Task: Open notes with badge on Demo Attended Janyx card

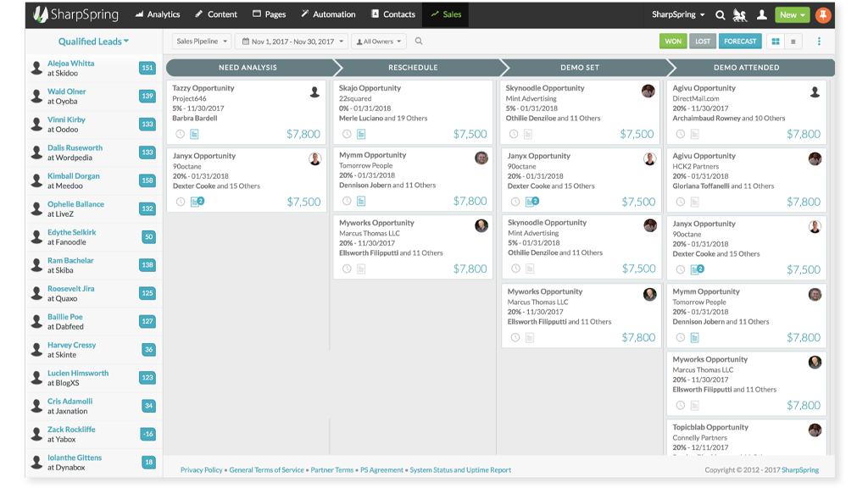Action: point(697,269)
